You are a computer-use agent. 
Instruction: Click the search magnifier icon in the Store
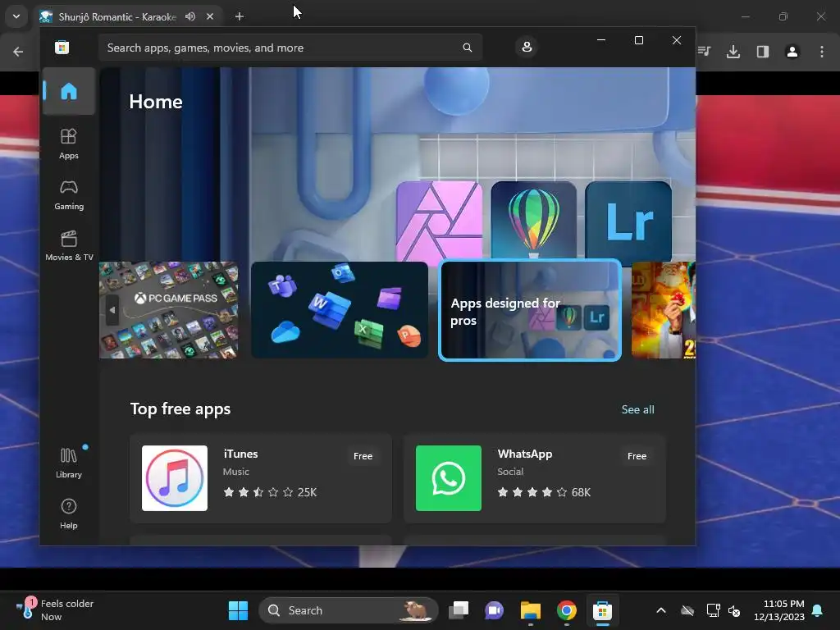pos(467,48)
